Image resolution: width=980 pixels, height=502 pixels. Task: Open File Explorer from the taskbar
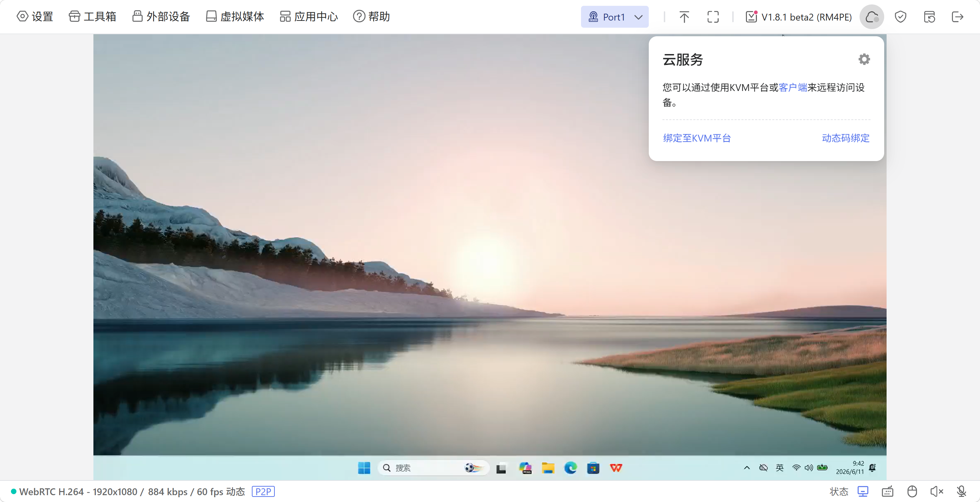[x=548, y=468]
